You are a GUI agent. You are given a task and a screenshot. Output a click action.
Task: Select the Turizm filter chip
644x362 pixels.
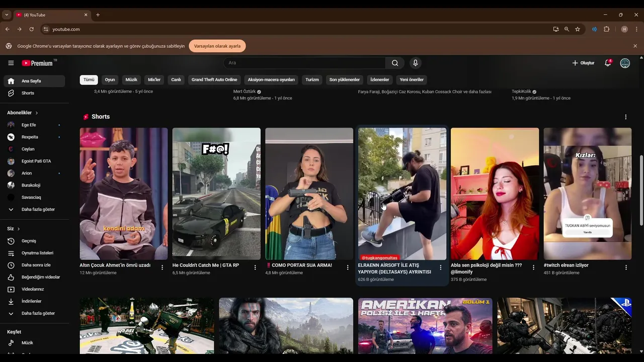pos(312,79)
